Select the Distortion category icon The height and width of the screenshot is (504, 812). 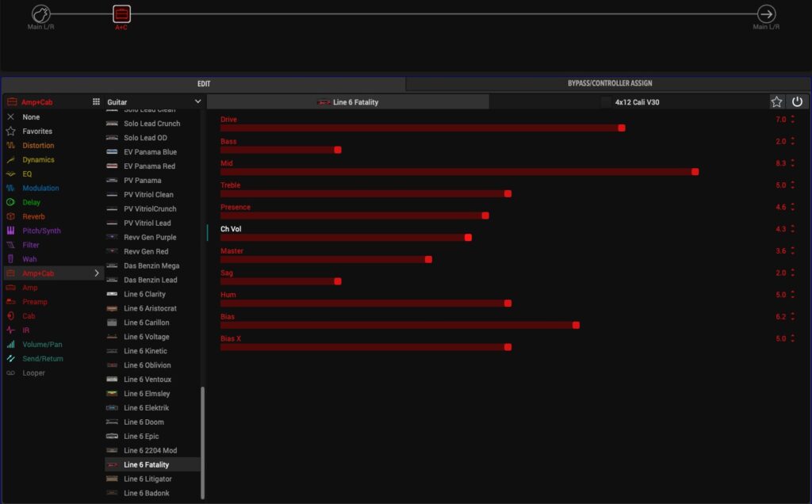[x=10, y=146]
